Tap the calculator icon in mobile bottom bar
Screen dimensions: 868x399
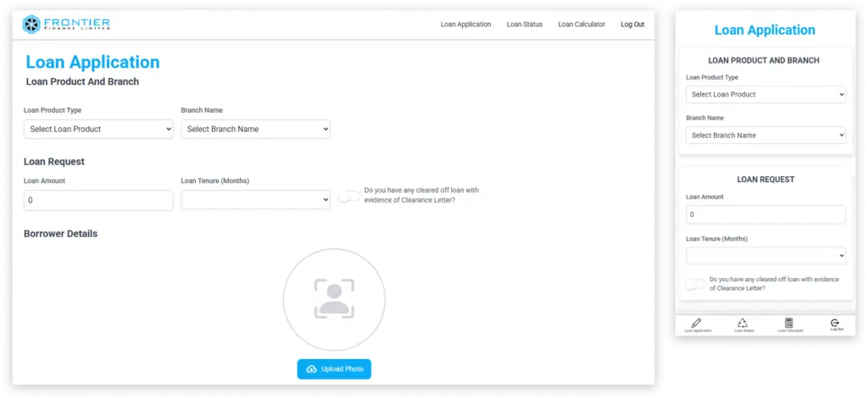789,323
